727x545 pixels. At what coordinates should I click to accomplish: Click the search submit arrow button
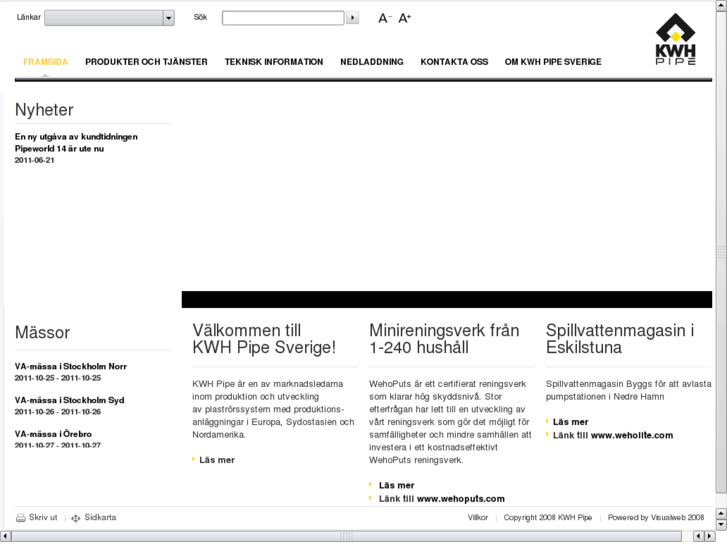click(x=352, y=18)
